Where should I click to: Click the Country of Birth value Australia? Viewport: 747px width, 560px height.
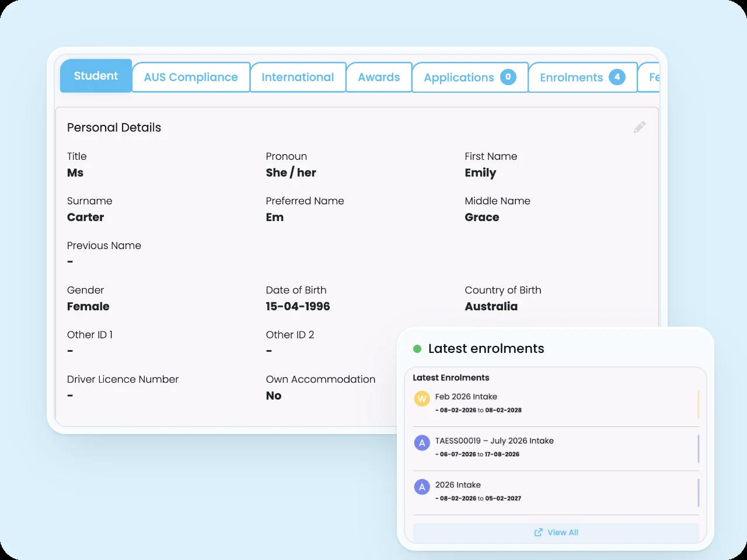coord(491,306)
